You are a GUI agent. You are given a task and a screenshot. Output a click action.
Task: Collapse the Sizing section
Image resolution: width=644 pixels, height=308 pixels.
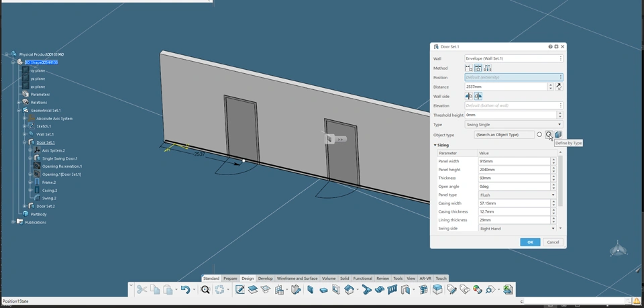coord(435,145)
